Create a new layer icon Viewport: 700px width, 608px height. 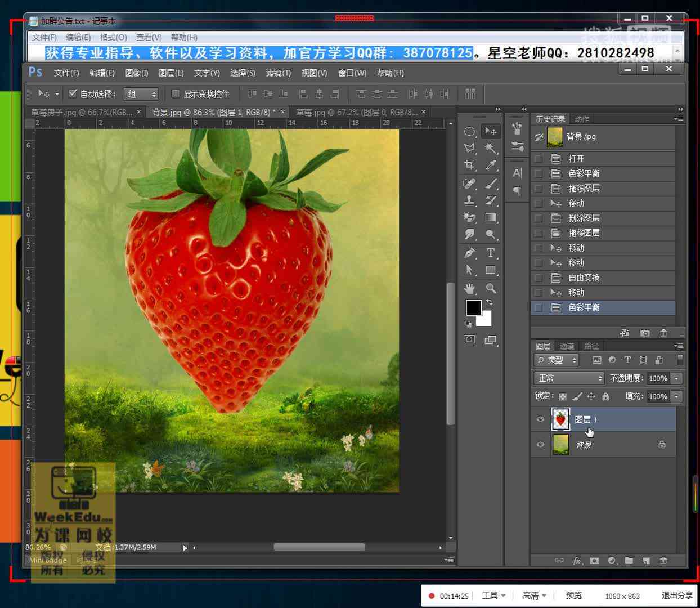pyautogui.click(x=647, y=561)
